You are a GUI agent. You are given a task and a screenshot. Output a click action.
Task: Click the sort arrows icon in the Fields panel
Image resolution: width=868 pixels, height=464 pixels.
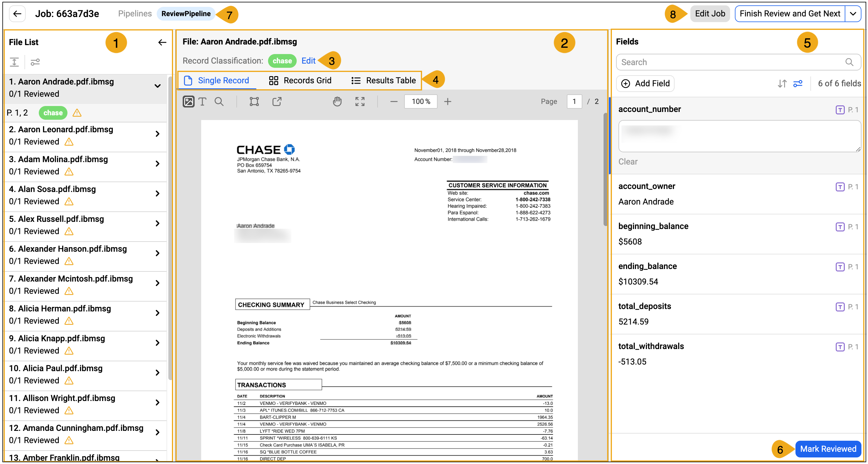pos(782,83)
